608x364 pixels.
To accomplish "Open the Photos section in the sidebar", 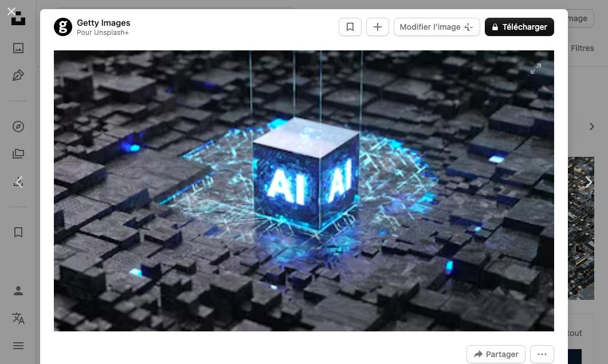I will click(x=18, y=48).
